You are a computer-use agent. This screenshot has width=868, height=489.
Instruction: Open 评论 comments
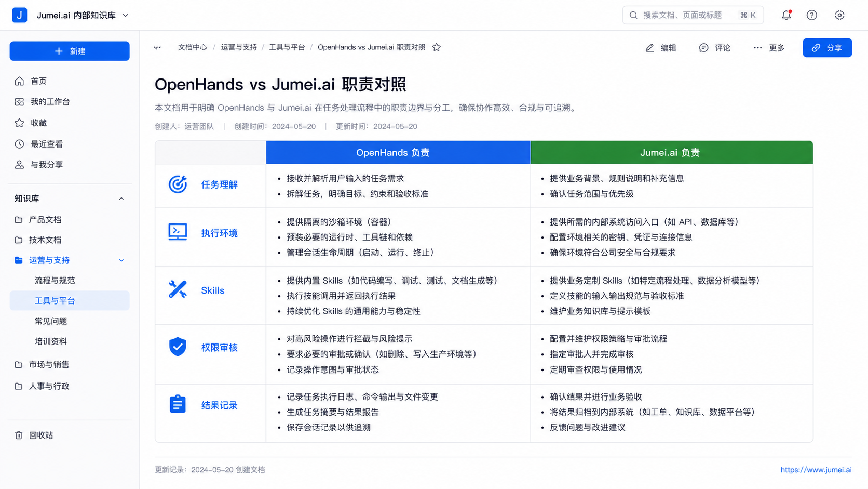tap(715, 48)
